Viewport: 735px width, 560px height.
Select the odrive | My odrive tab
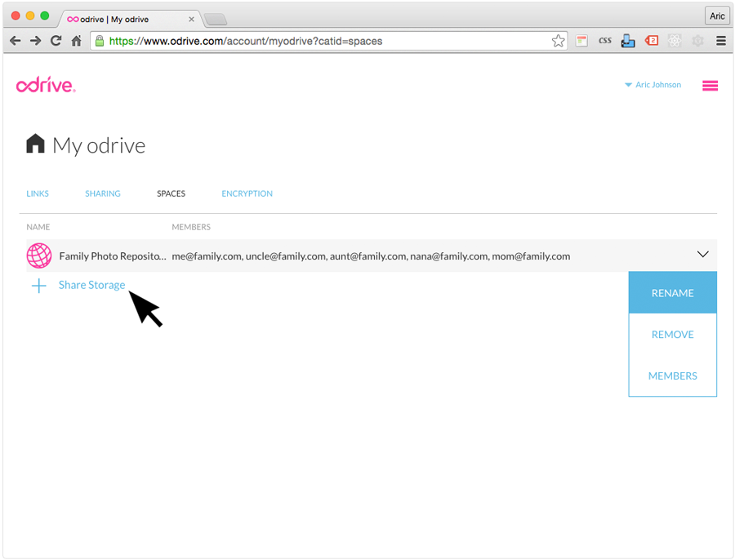click(131, 20)
